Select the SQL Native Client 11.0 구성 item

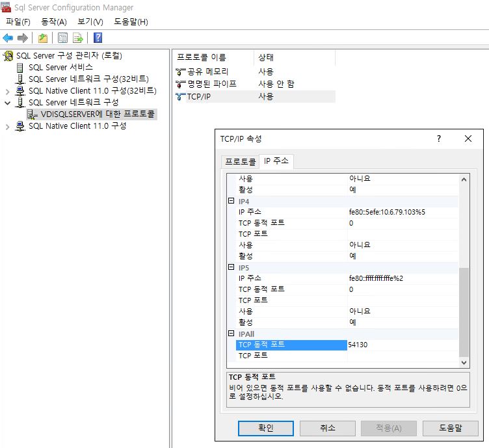click(x=77, y=126)
